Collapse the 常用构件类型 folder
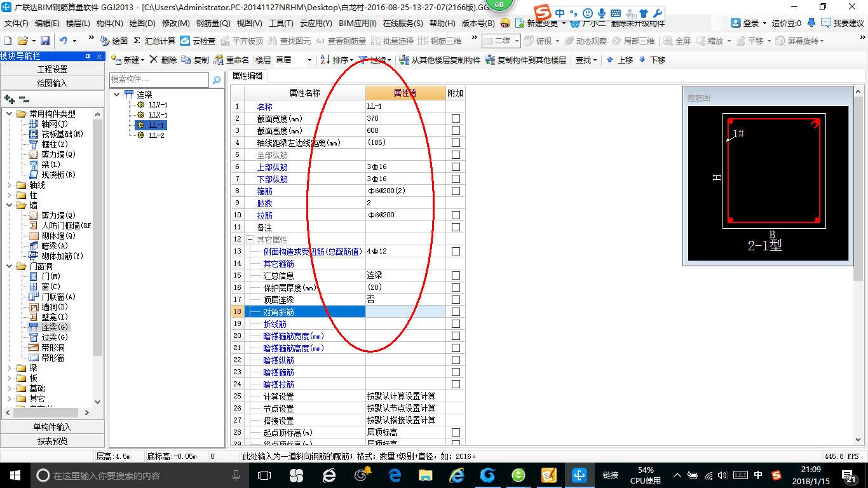Viewport: 868px width, 488px height. 10,114
